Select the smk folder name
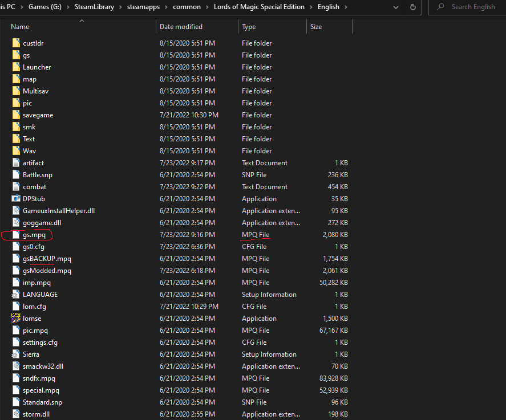Viewport: 506px width, 420px height. (x=29, y=127)
